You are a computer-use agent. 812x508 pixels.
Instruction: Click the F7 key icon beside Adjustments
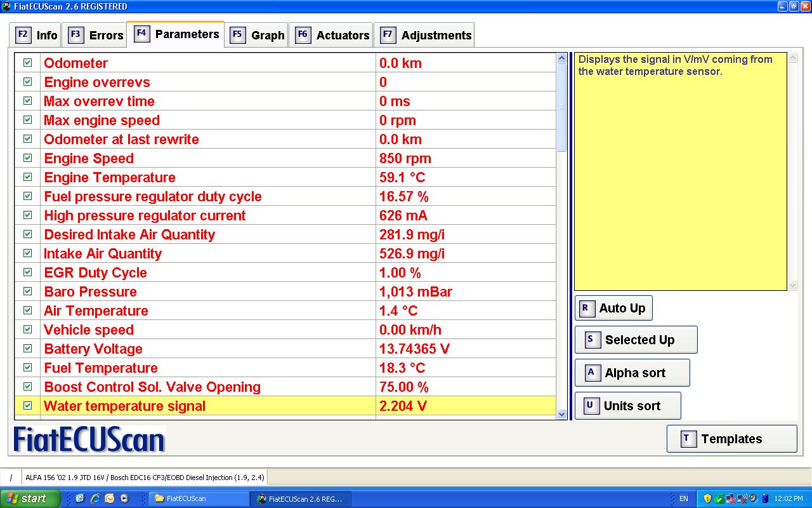point(388,34)
